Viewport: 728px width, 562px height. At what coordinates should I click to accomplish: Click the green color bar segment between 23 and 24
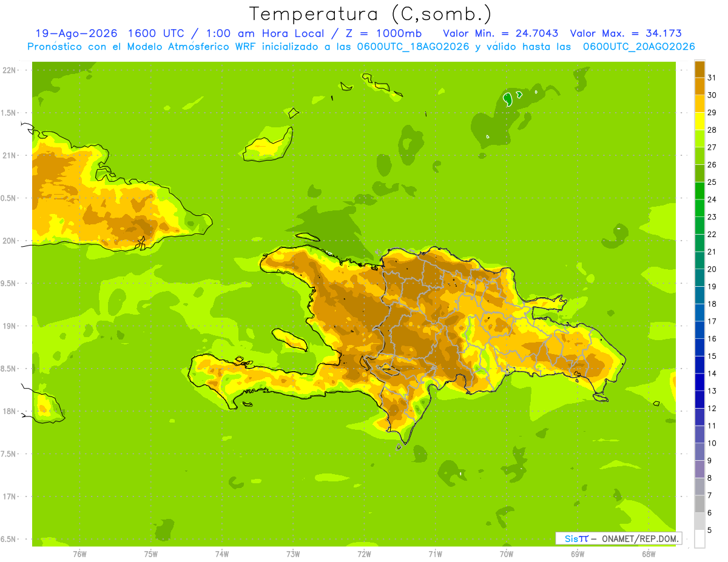coord(699,209)
